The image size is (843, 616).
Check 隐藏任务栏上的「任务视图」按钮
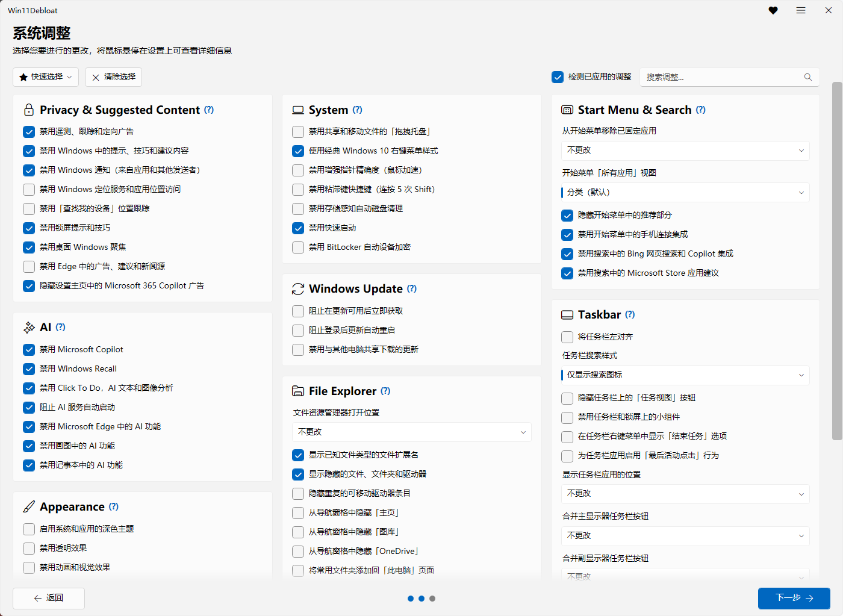pyautogui.click(x=567, y=398)
